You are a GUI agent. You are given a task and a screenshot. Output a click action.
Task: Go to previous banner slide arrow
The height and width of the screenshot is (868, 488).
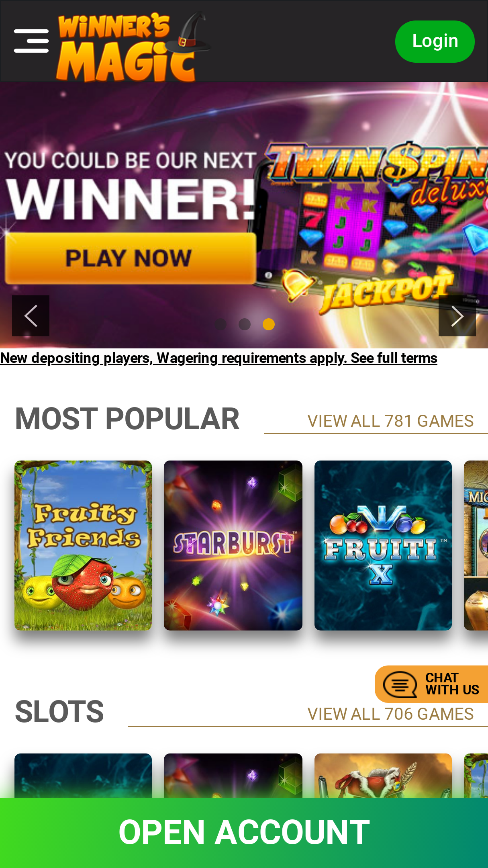[31, 316]
